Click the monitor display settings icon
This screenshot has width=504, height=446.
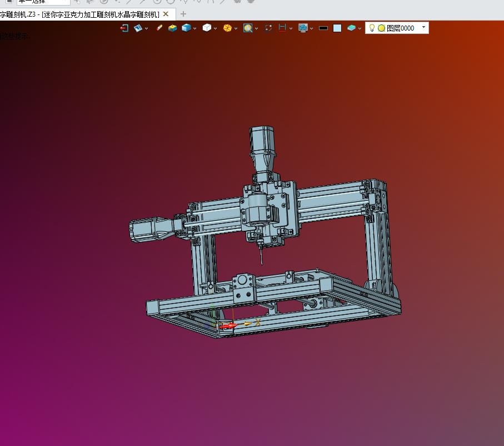point(303,28)
